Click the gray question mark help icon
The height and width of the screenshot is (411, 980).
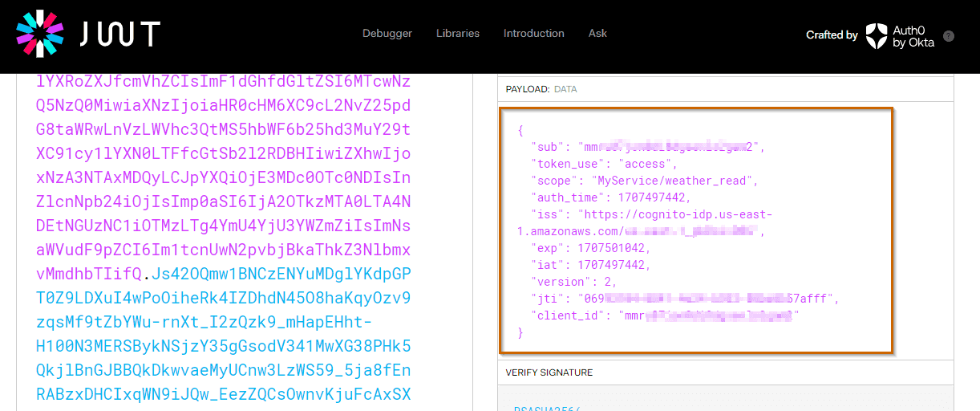(949, 36)
